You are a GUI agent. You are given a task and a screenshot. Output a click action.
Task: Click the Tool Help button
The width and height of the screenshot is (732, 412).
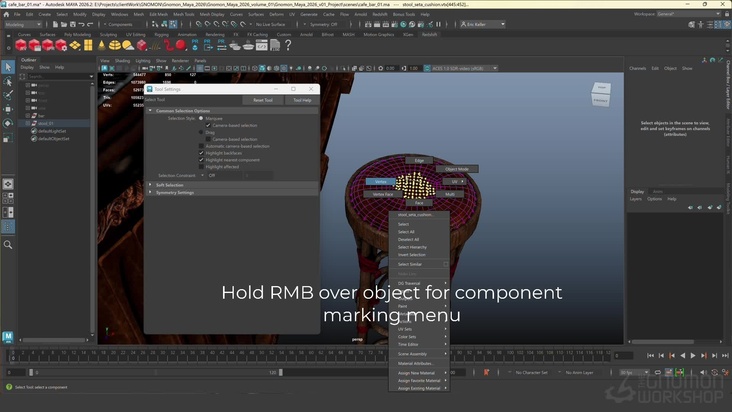[x=301, y=100]
